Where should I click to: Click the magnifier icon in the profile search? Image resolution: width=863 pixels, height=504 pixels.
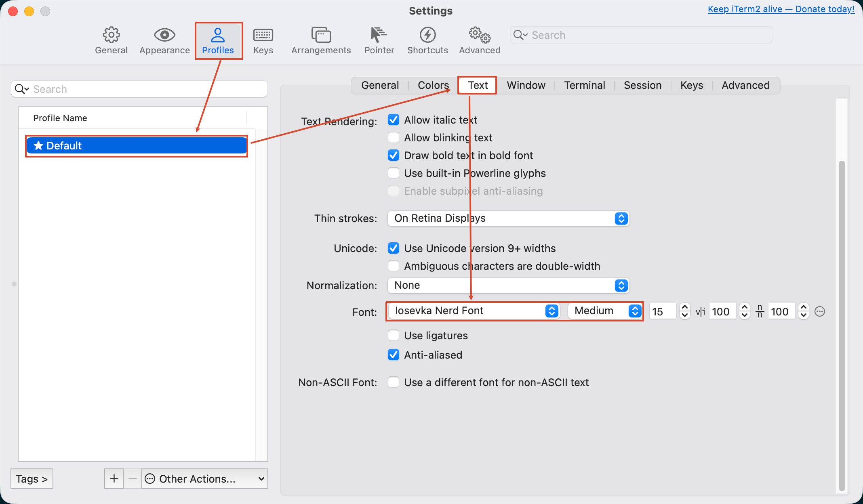tap(21, 89)
